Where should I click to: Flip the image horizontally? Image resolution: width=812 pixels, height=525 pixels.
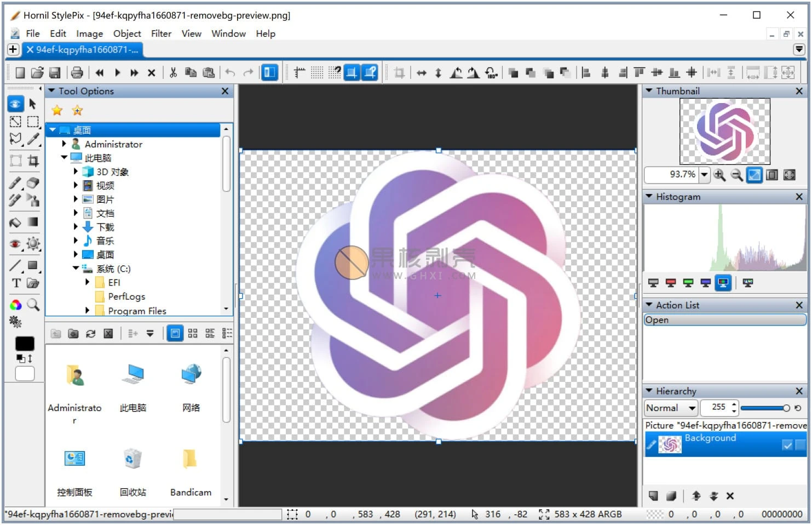click(421, 72)
